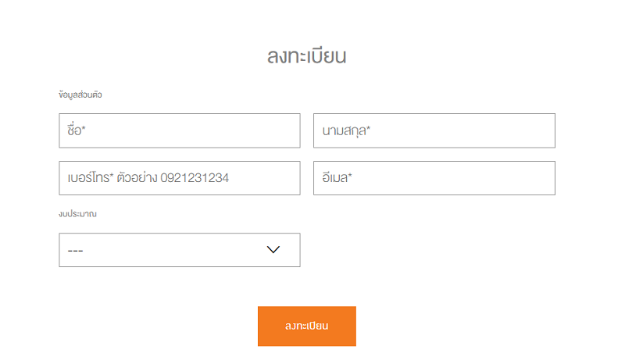Click the ลงทะเบียน page heading

[306, 55]
